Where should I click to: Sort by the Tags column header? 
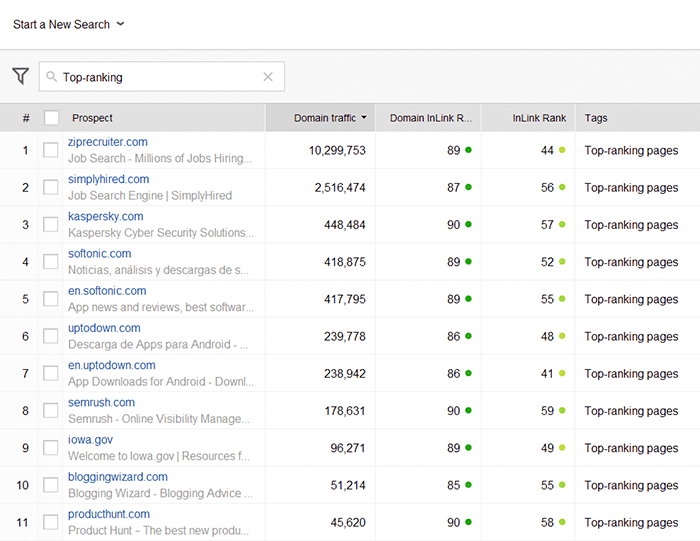[x=638, y=118]
